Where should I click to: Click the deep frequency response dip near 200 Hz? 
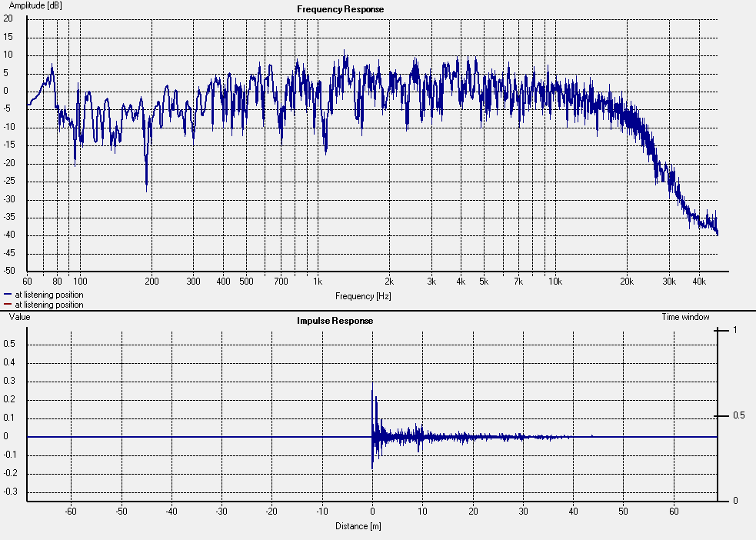[147, 187]
